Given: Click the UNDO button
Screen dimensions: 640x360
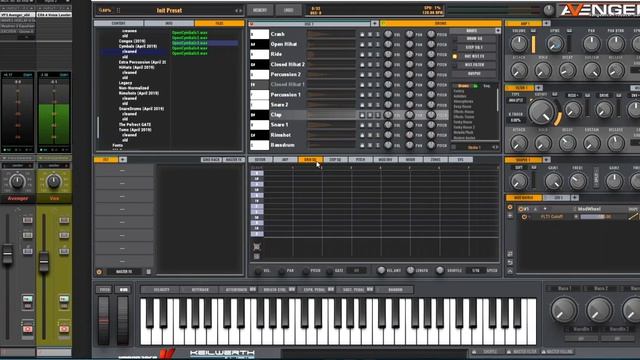Looking at the screenshot, I should click(288, 10).
